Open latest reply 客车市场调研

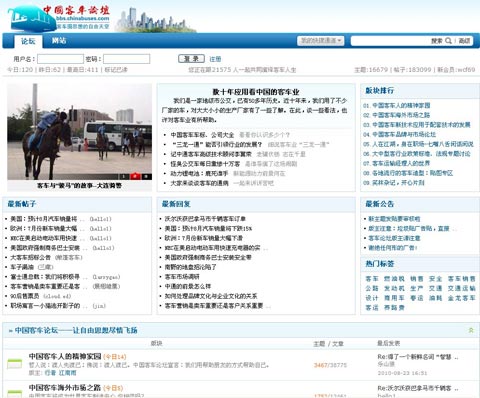[x=182, y=277]
